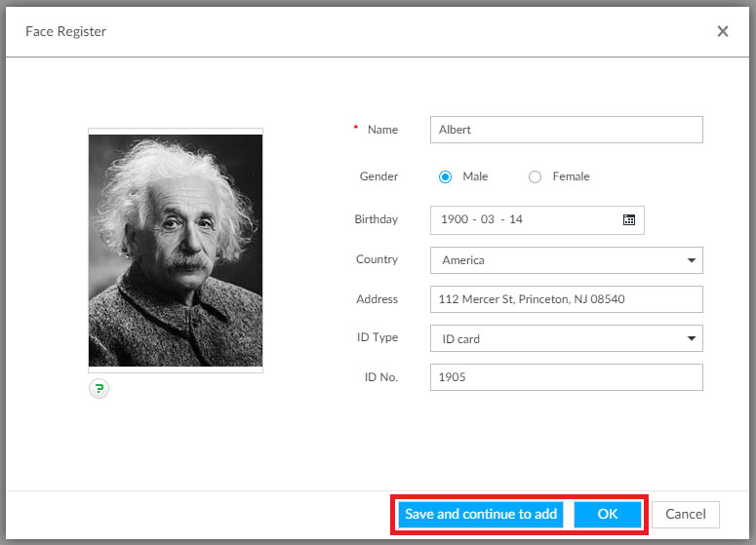The height and width of the screenshot is (545, 756).
Task: Click the green help icon below the photo
Action: coord(99,389)
